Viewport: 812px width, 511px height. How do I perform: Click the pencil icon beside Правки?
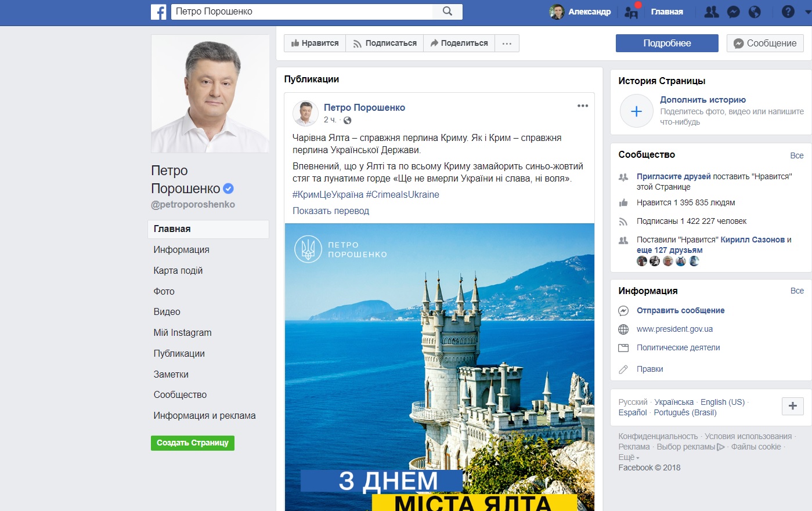(623, 369)
